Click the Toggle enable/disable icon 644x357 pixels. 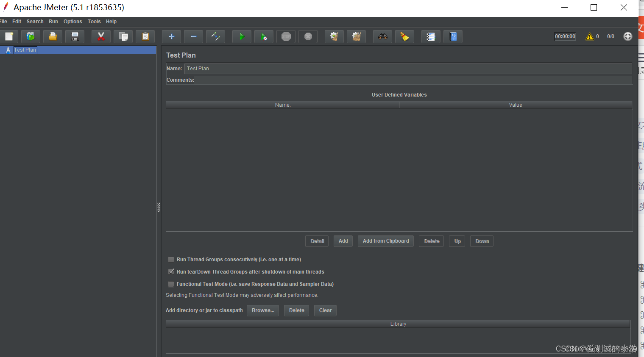[215, 36]
